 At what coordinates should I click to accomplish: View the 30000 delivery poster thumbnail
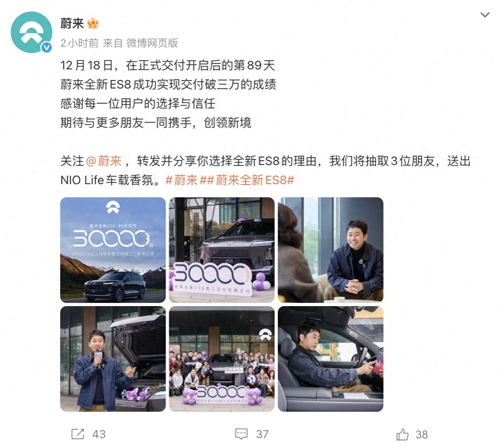point(113,250)
